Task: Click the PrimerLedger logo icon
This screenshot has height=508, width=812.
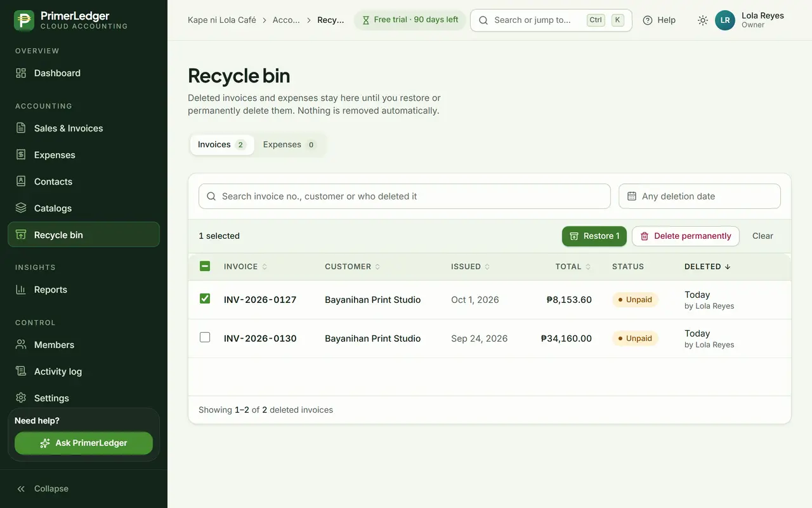Action: (x=24, y=20)
